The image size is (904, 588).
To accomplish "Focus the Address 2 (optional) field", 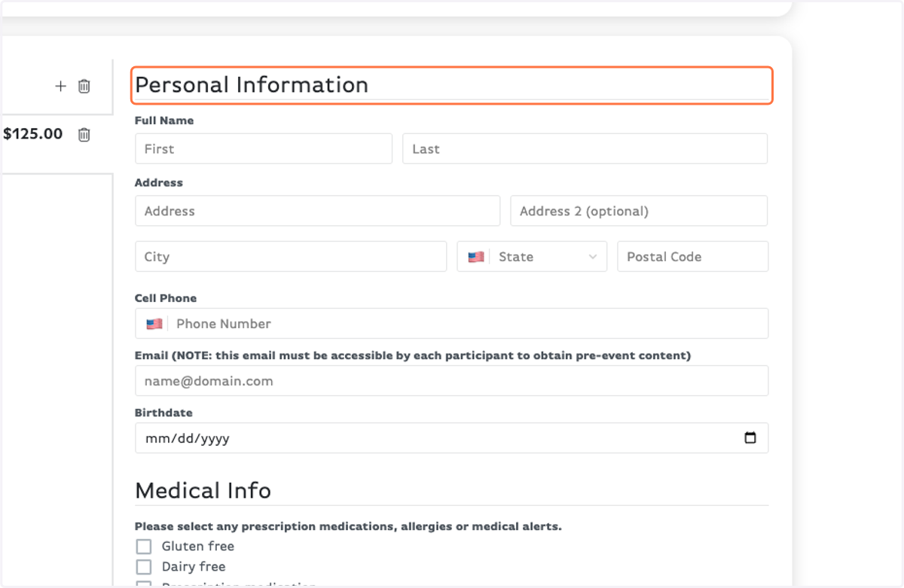I will (639, 211).
